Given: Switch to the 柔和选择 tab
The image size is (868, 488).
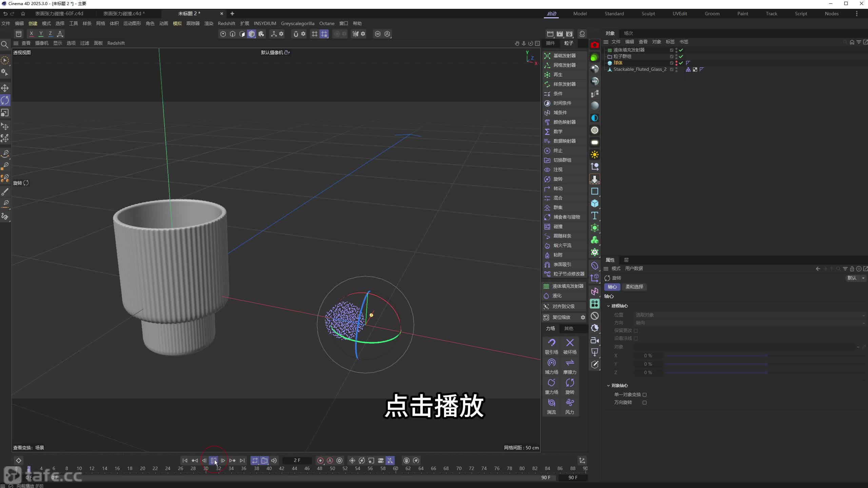Looking at the screenshot, I should point(634,287).
